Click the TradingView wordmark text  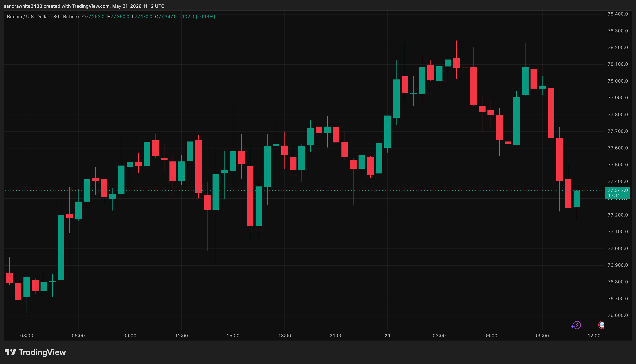click(42, 353)
